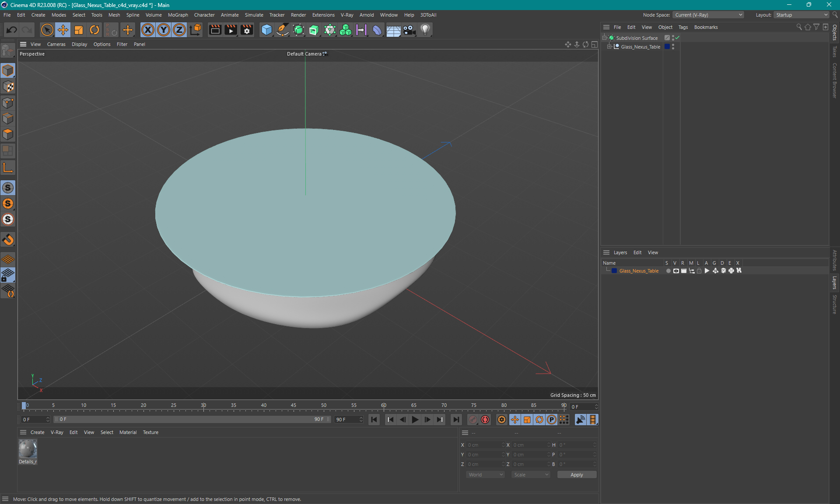Click frame 45 on timeline ruler
This screenshot has height=504, width=840.
(x=293, y=406)
